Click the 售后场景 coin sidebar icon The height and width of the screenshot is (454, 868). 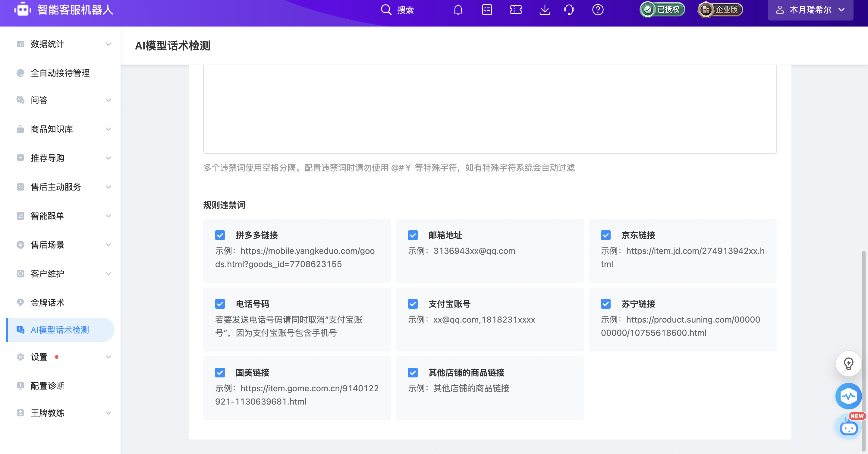point(20,245)
